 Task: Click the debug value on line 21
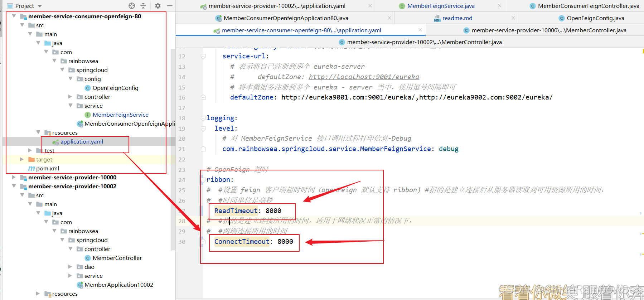[449, 149]
